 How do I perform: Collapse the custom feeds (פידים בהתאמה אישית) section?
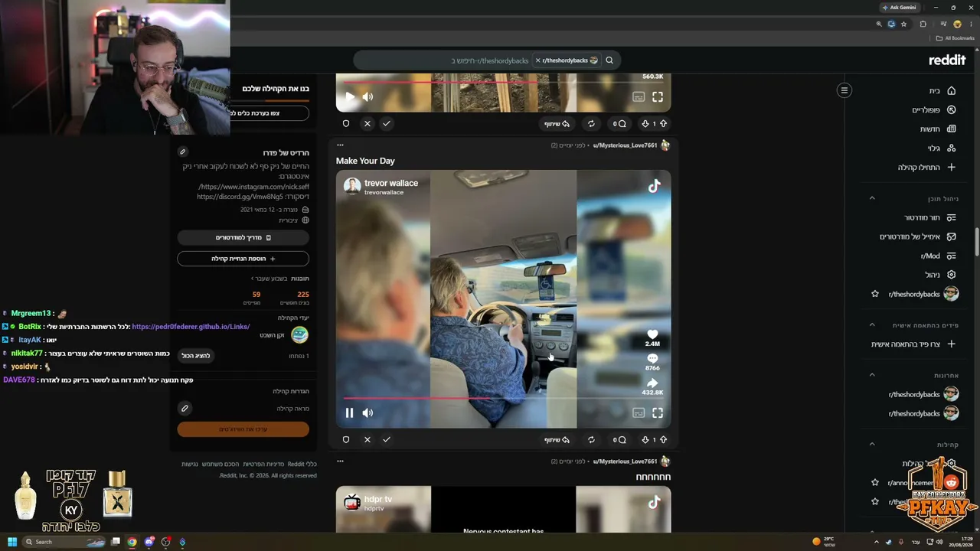(872, 324)
